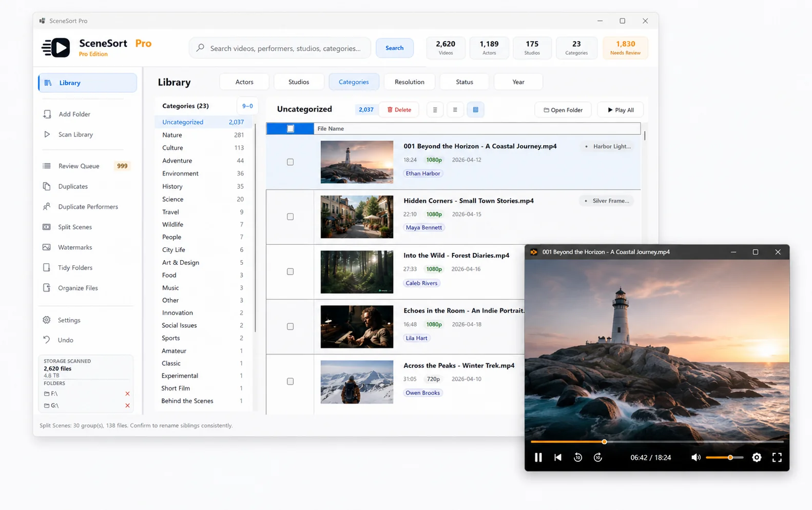Click the Harbor Light studio tag
Viewport: 812px width, 510px height.
[608, 146]
